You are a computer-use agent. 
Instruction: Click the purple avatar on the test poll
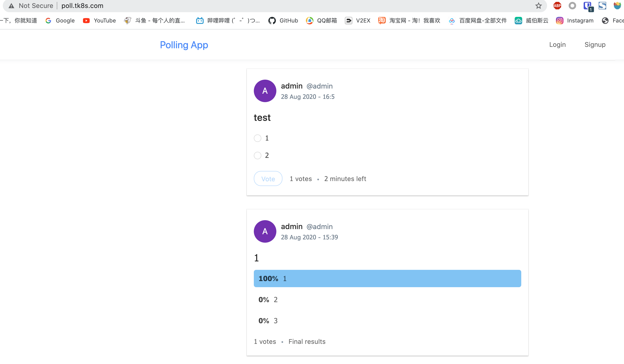[265, 91]
